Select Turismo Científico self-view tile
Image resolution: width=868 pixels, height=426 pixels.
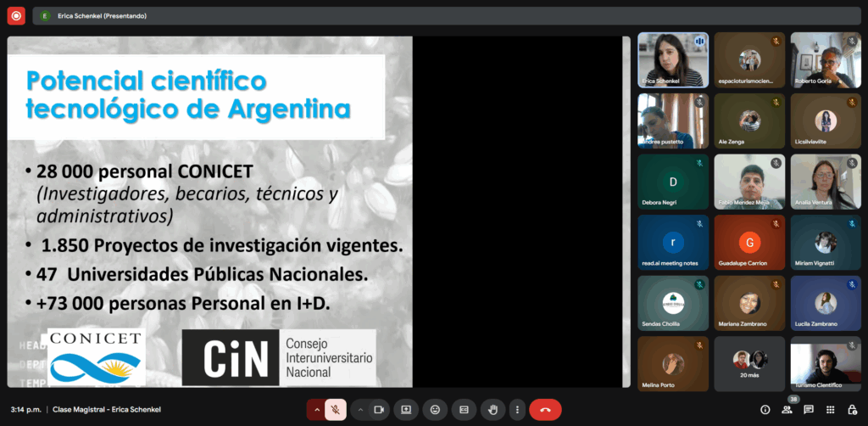(x=826, y=364)
